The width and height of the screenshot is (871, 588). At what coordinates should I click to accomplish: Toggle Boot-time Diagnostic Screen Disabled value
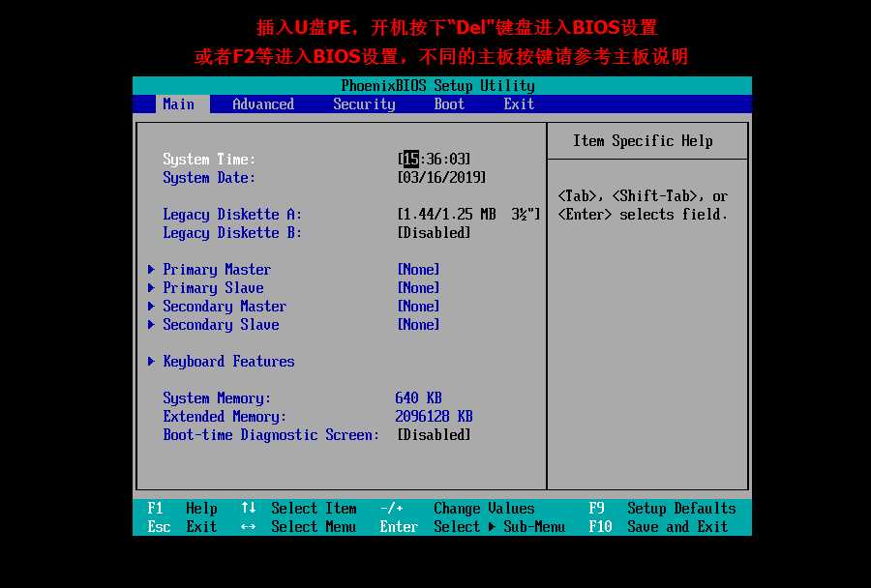click(434, 435)
